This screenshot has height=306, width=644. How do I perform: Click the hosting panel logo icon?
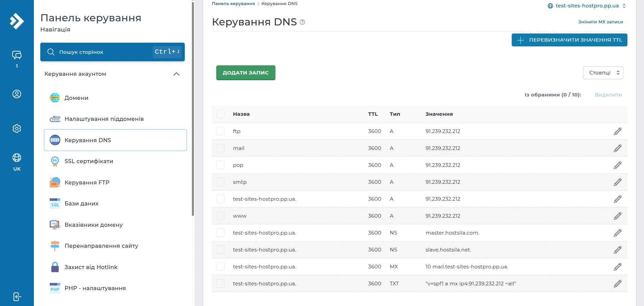click(17, 21)
